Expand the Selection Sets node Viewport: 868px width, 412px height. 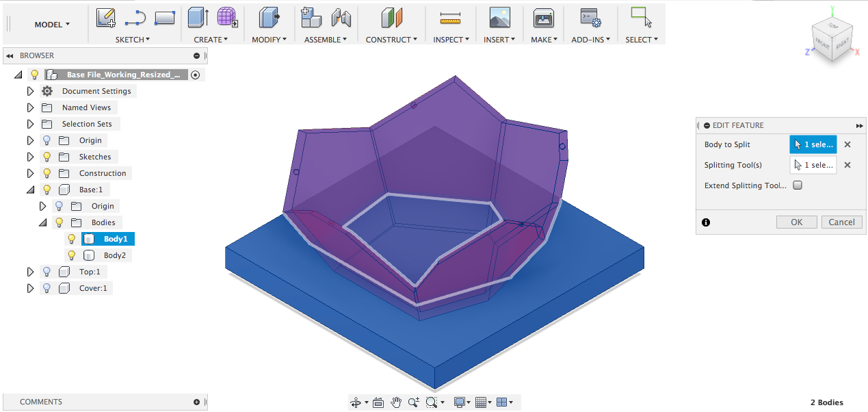pyautogui.click(x=30, y=124)
